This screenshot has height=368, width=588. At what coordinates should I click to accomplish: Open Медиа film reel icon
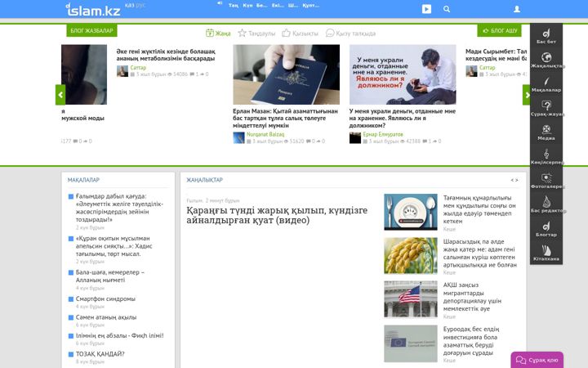pos(546,129)
